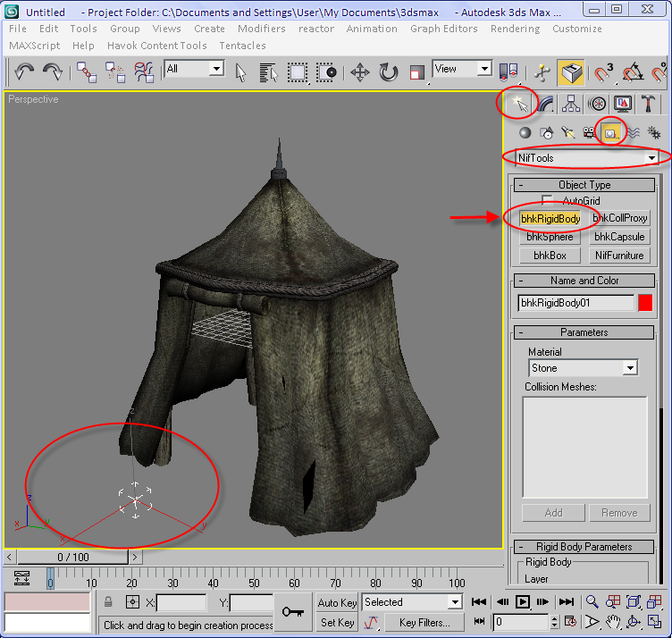Open the Modifiers menu
The width and height of the screenshot is (672, 638).
[261, 29]
